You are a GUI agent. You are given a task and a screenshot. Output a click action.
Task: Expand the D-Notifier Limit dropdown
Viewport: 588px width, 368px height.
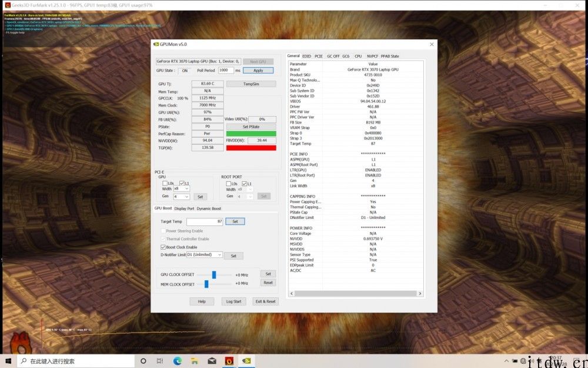[205, 254]
